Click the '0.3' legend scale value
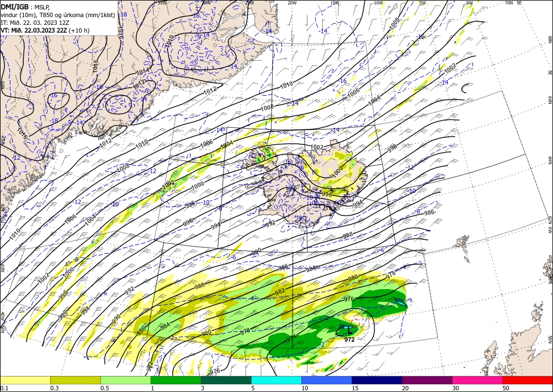The height and width of the screenshot is (392, 553). (x=54, y=388)
